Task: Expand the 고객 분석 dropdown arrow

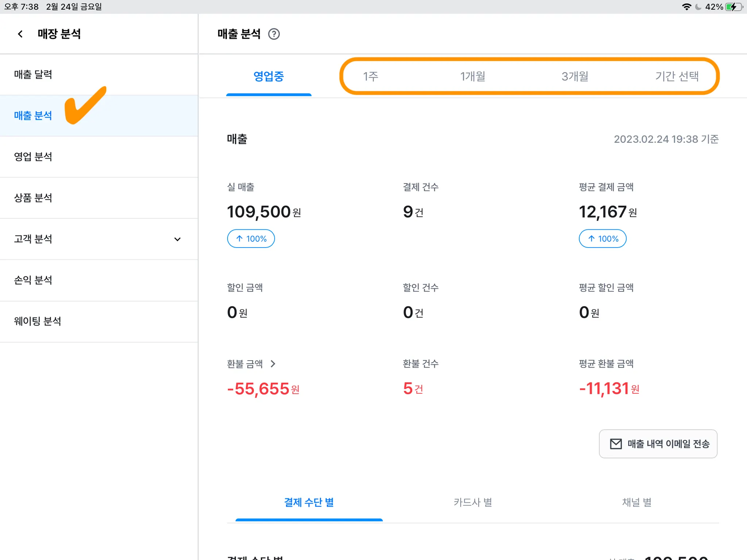Action: point(177,239)
